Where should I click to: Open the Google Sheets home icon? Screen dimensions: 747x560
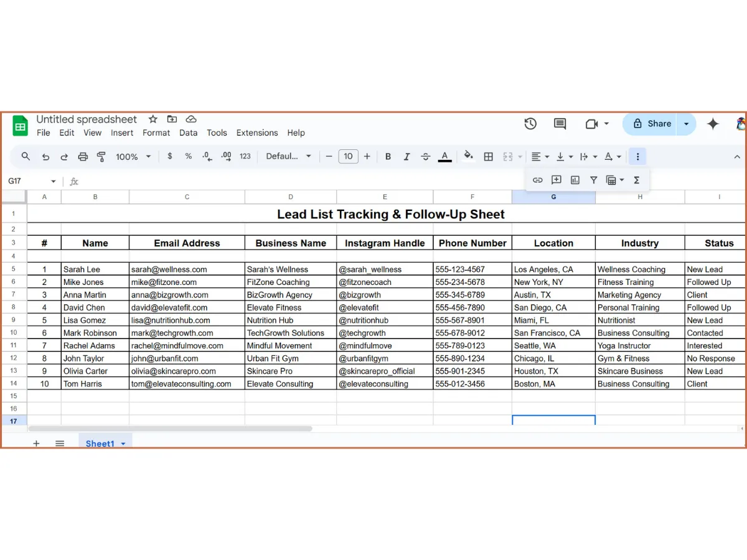(20, 126)
